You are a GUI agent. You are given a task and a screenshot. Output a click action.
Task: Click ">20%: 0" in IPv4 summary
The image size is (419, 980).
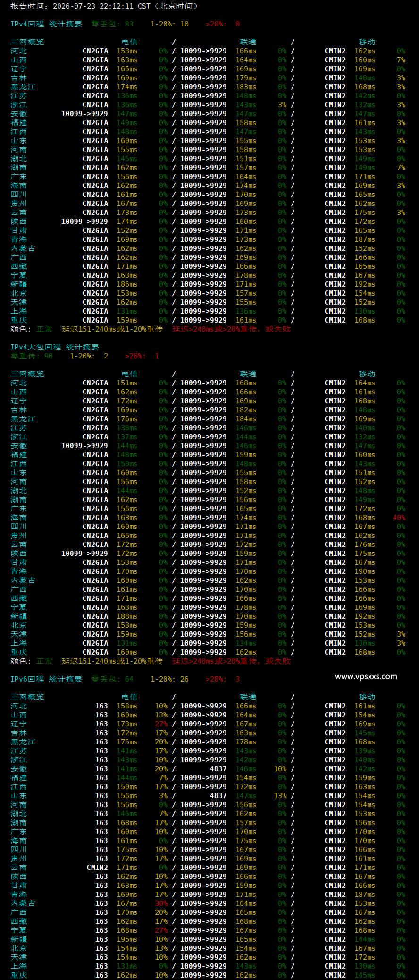coord(223,24)
